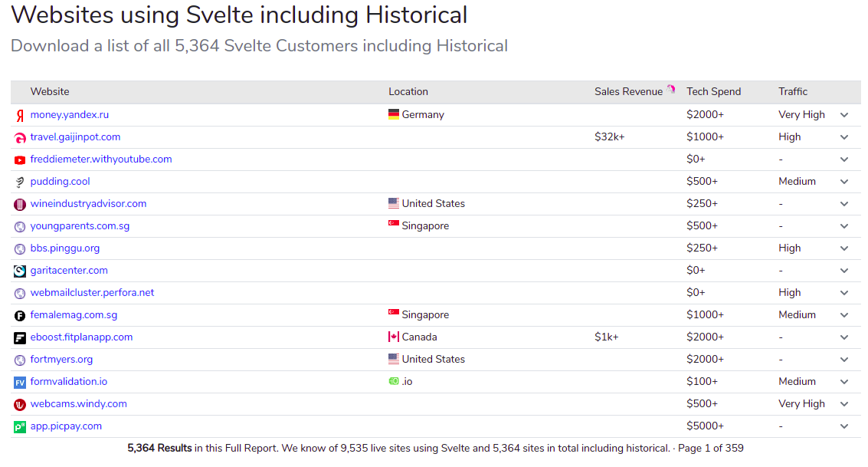
Task: Expand the freddiemeter.withyoutube.com row details
Action: 844,160
